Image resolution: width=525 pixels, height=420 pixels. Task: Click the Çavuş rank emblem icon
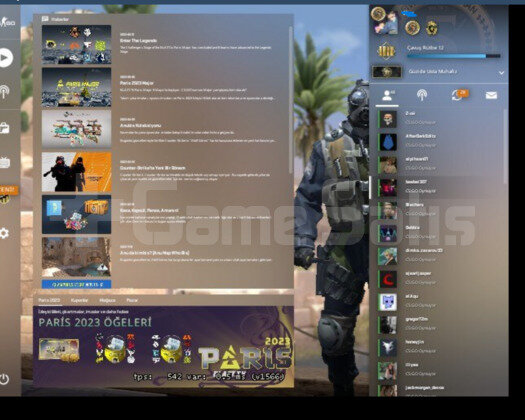(386, 51)
